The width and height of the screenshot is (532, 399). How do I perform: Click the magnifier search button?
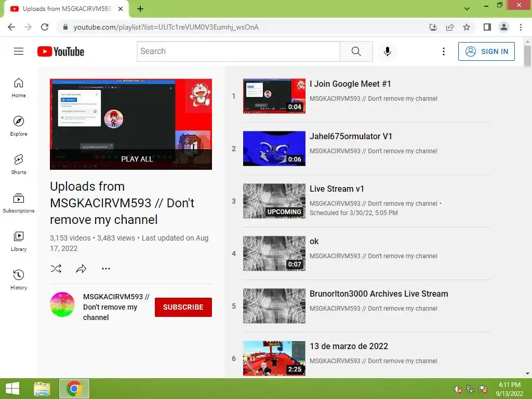356,51
